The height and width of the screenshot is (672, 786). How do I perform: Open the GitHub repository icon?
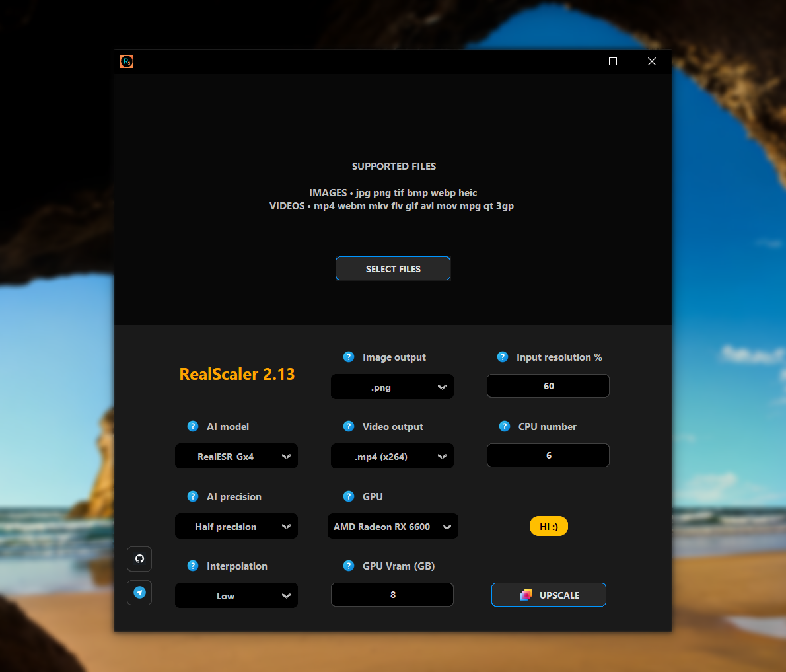click(139, 558)
